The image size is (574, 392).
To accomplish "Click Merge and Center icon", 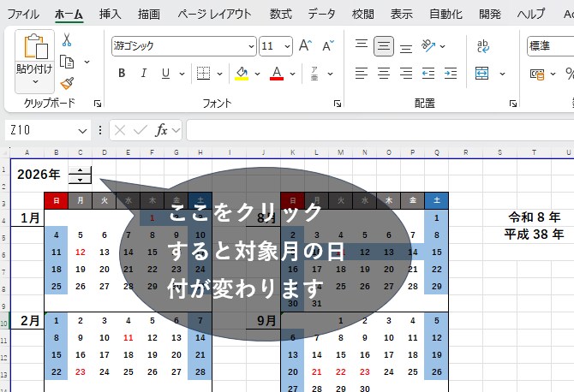I will (x=481, y=74).
